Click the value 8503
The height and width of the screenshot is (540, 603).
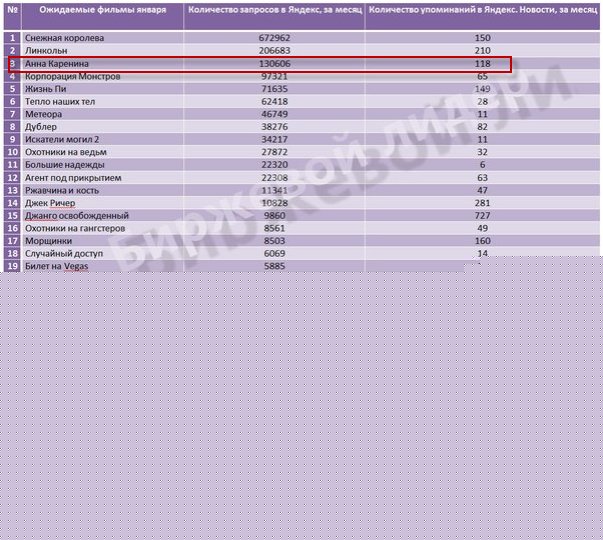point(274,241)
